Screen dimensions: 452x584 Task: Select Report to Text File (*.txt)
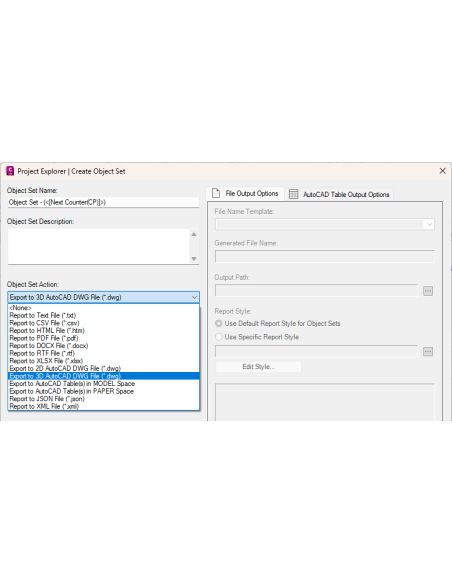click(x=104, y=315)
